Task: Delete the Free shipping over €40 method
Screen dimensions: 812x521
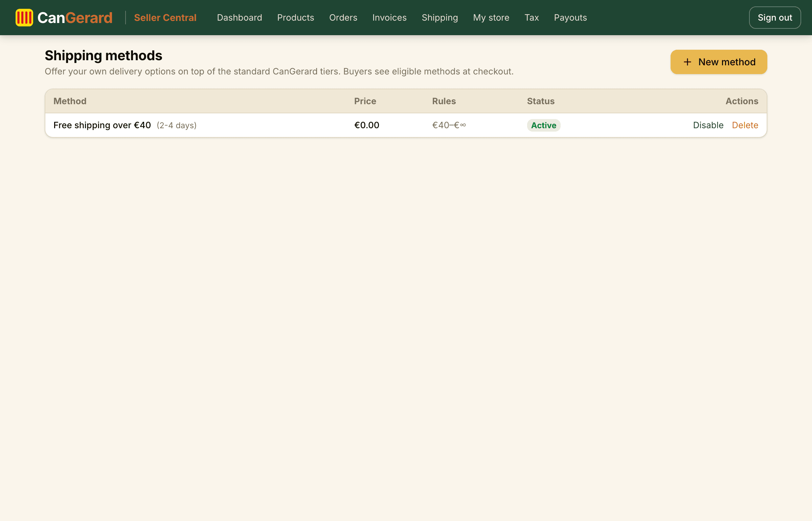Action: pos(745,125)
